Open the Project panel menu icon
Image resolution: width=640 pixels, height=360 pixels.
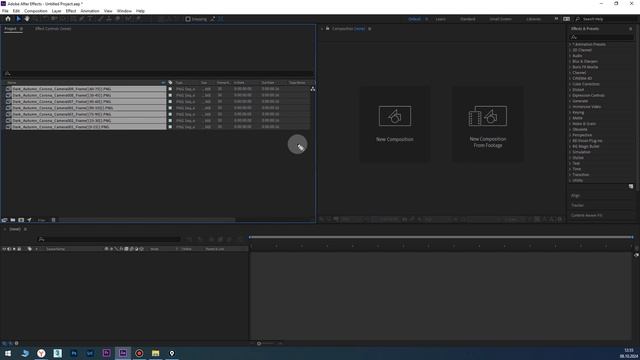point(21,29)
